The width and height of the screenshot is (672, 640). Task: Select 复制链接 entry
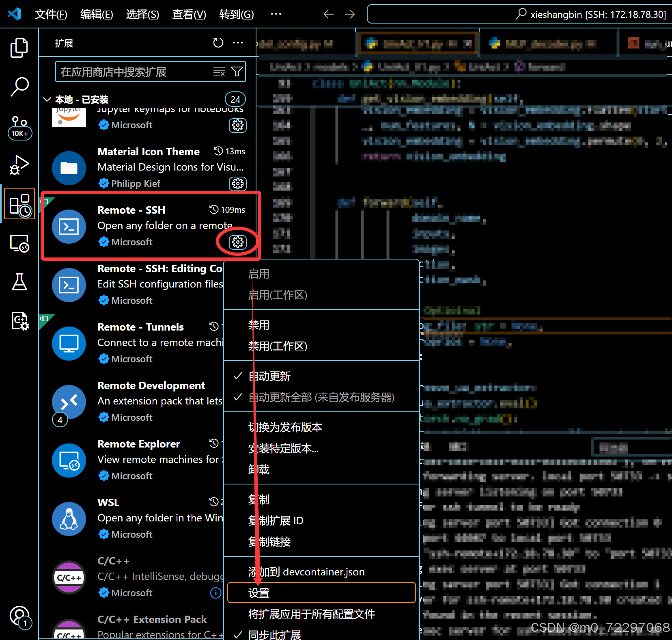(321, 542)
